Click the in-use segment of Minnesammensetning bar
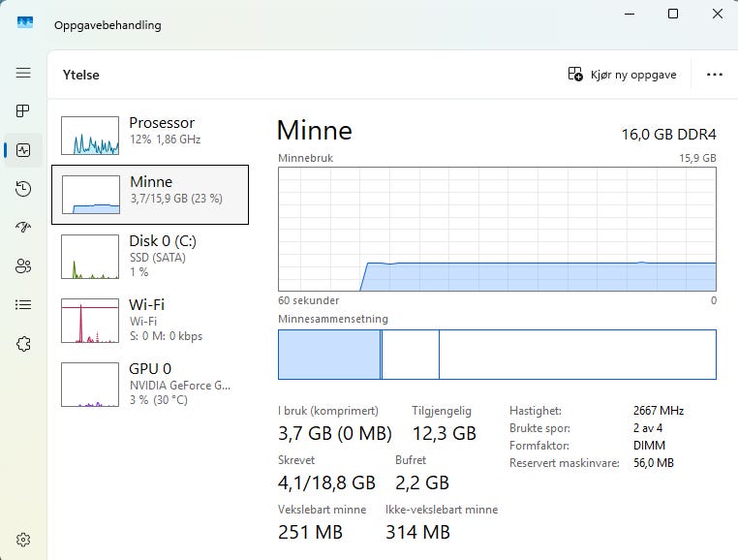 click(329, 355)
